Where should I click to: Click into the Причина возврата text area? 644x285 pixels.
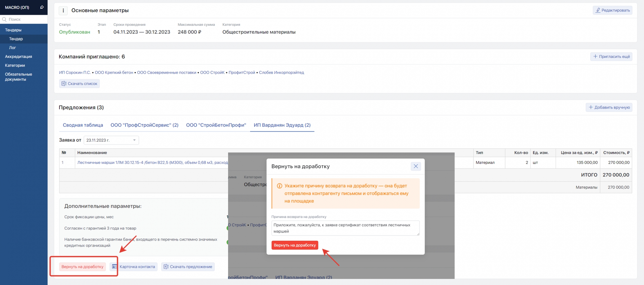(345, 228)
